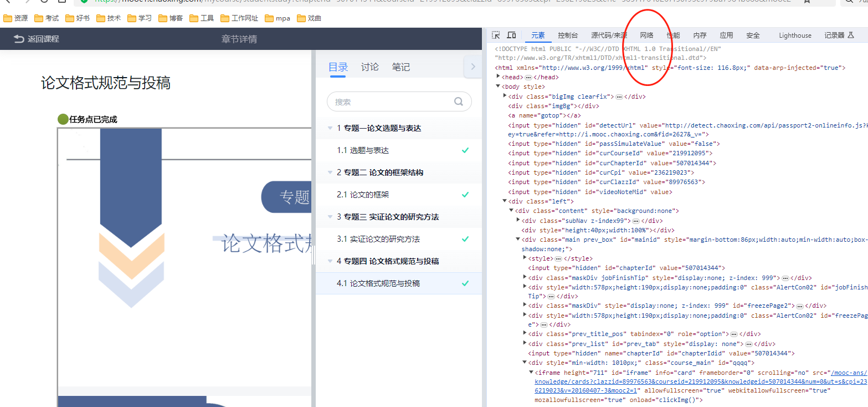Collapse the iframe node in the DOM tree
This screenshot has width=868, height=407.
[x=531, y=372]
